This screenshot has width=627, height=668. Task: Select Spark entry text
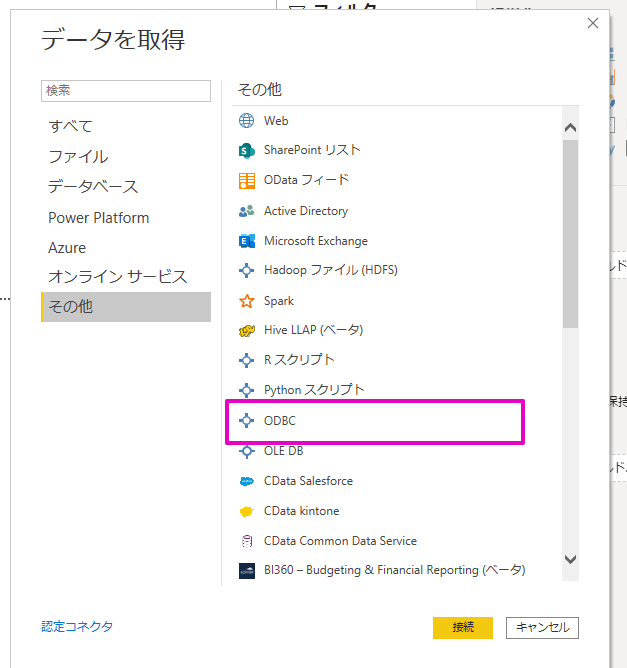(279, 301)
